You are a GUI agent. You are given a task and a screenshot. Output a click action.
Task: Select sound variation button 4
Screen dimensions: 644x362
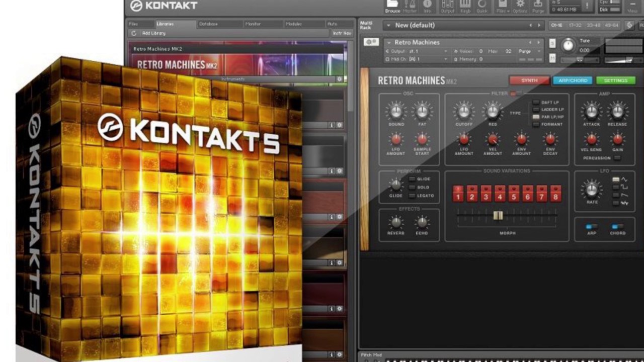point(500,193)
